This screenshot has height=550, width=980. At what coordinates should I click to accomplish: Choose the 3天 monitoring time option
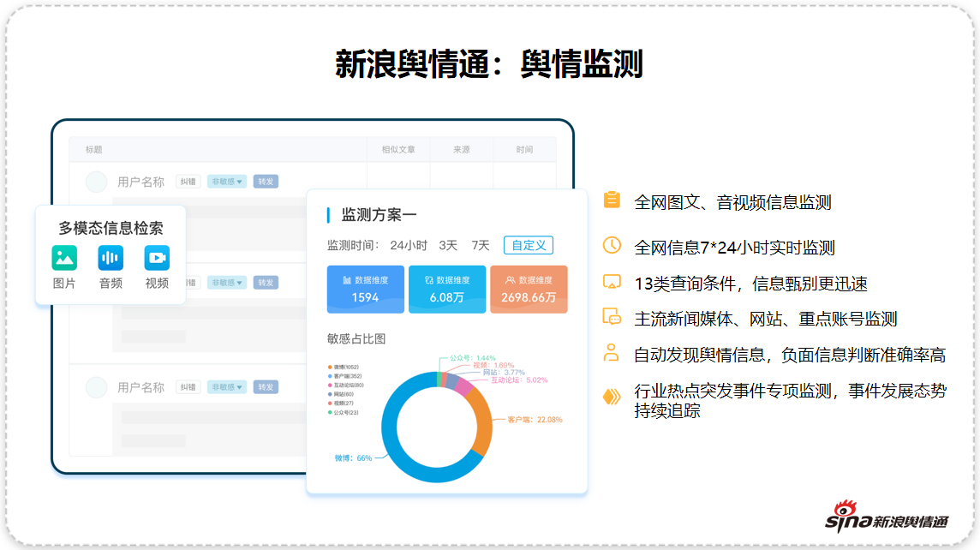tap(448, 246)
